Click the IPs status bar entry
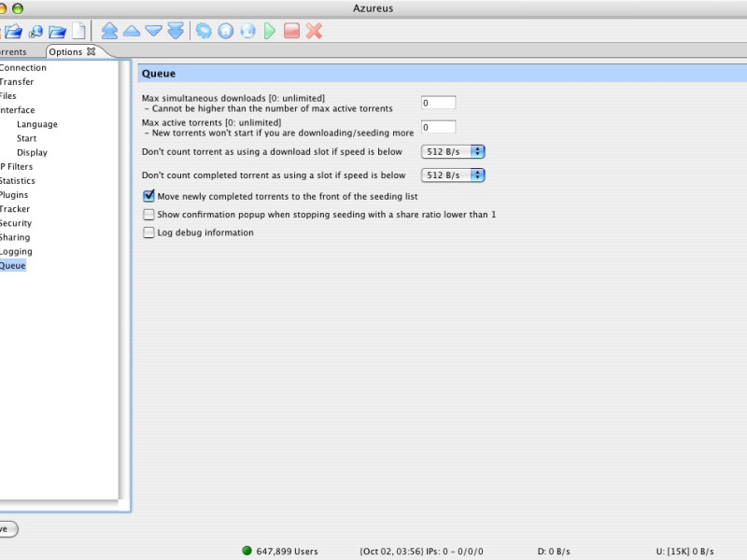The image size is (747, 560). tap(421, 551)
